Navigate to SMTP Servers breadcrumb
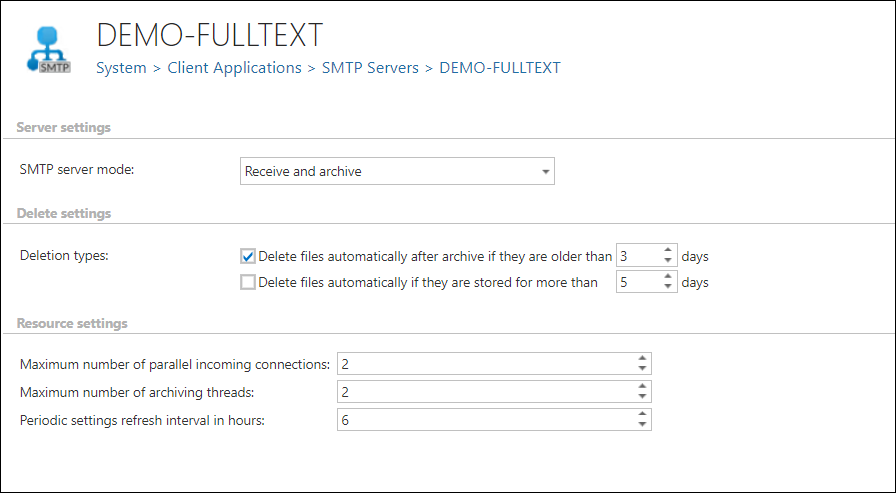Viewport: 896px width, 493px height. pos(370,68)
